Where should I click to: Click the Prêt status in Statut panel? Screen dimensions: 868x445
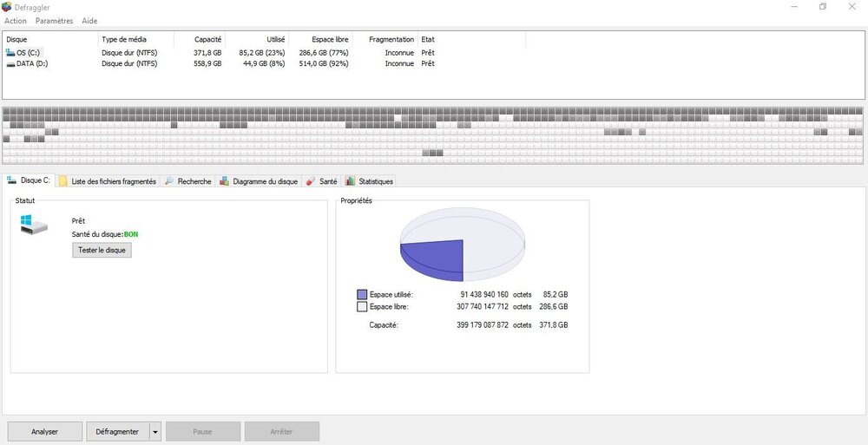tap(79, 221)
